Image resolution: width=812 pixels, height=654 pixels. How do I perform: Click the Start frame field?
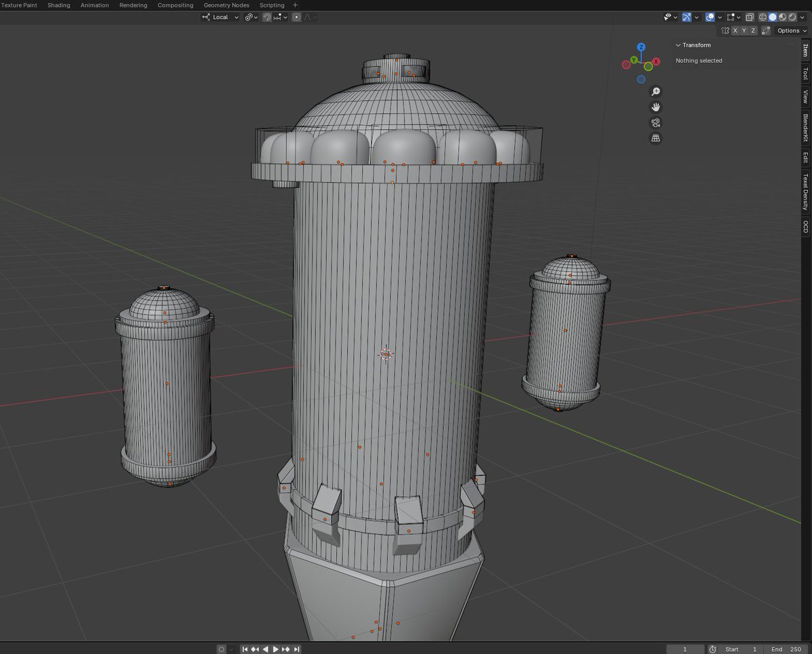pyautogui.click(x=742, y=649)
